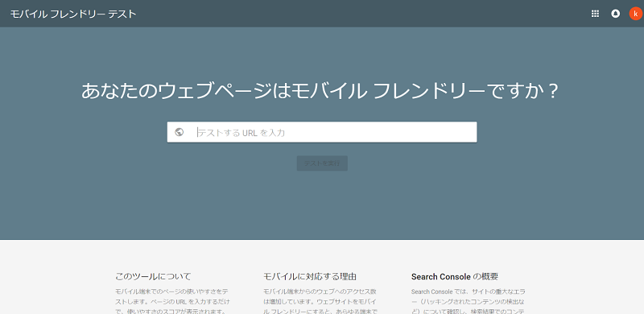Image resolution: width=644 pixels, height=314 pixels.
Task: Select the モバイルに対応する理由 heading
Action: (310, 277)
